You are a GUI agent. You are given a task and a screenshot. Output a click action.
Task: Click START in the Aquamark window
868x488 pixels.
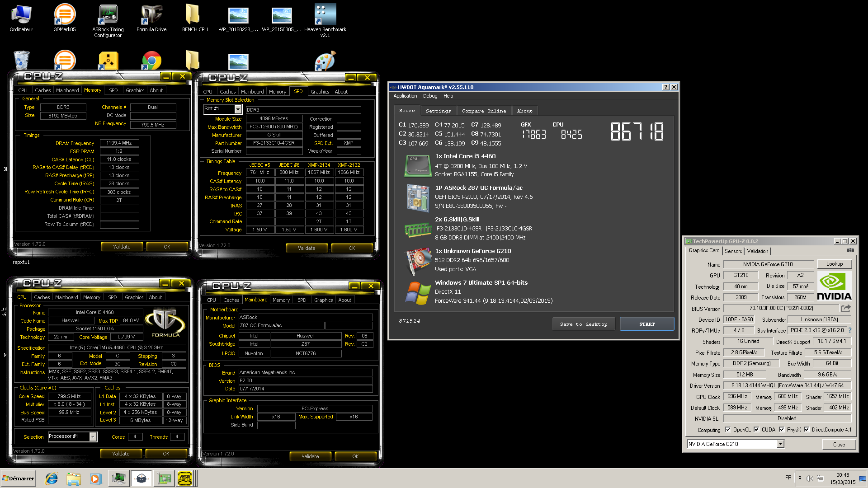[x=647, y=324]
